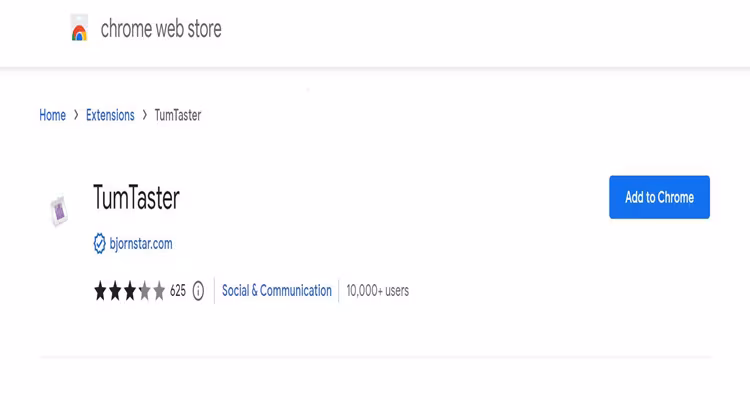750x400 pixels.
Task: Open the Social & Communication category link
Action: click(277, 291)
